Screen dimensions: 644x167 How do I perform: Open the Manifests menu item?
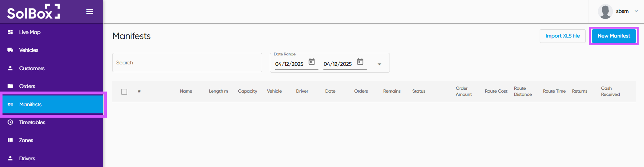[x=30, y=104]
